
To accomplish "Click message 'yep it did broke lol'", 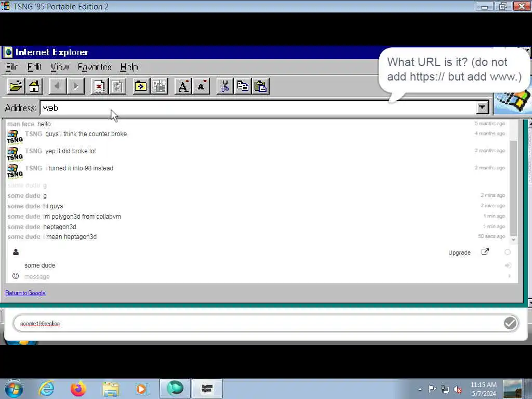I will point(71,151).
